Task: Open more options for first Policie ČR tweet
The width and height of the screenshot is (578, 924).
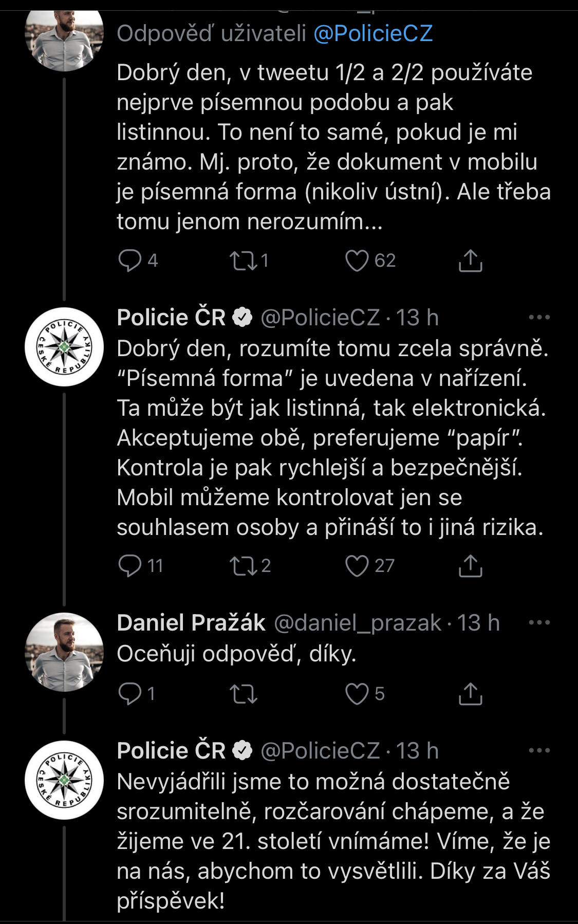Action: pos(539,318)
